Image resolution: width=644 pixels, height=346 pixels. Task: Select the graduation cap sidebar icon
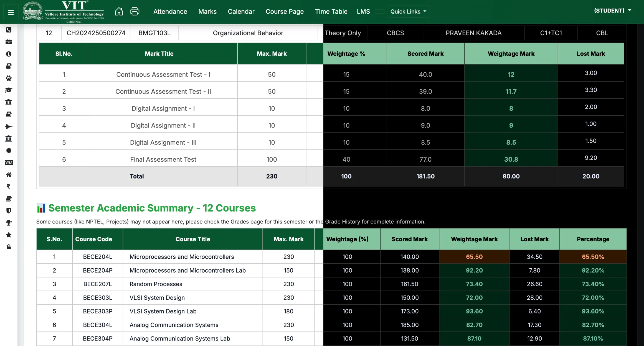[x=9, y=90]
